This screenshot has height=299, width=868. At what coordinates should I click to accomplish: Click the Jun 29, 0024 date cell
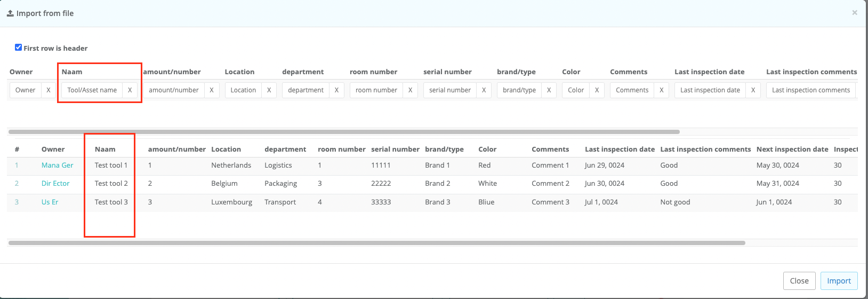click(605, 166)
